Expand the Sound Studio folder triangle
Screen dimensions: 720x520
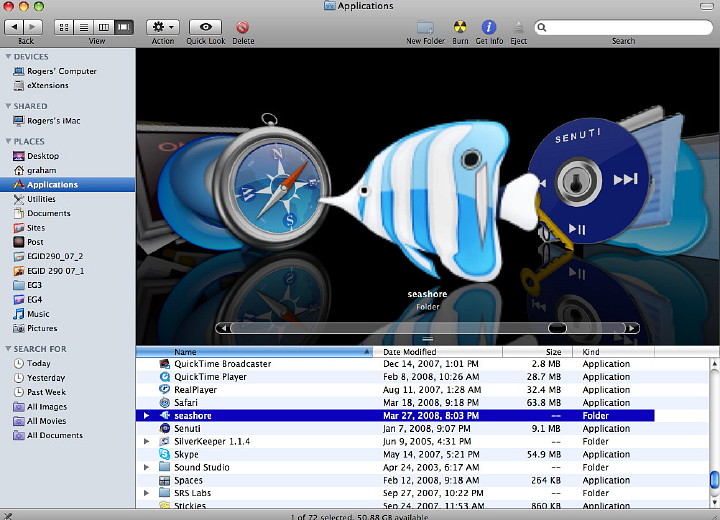click(x=146, y=467)
